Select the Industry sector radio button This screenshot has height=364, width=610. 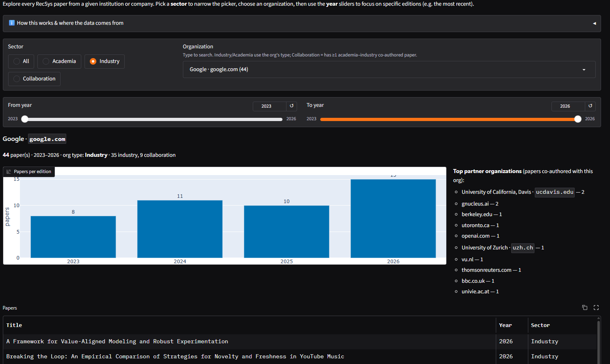104,61
